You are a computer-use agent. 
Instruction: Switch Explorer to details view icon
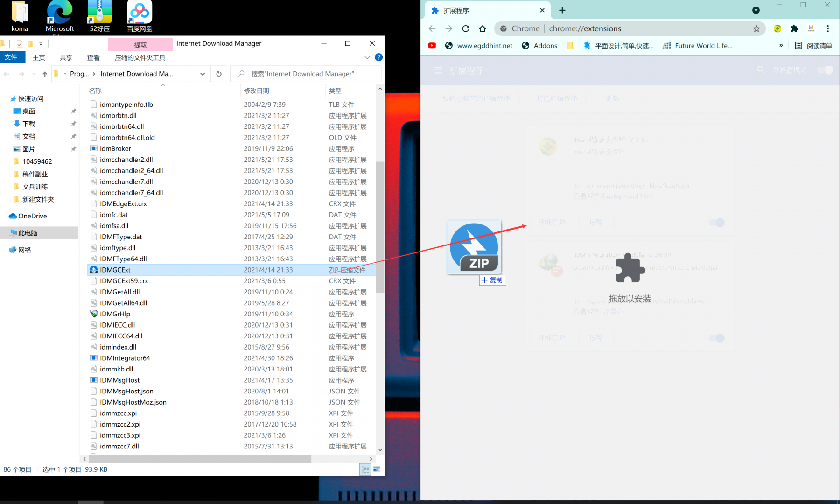(x=365, y=469)
